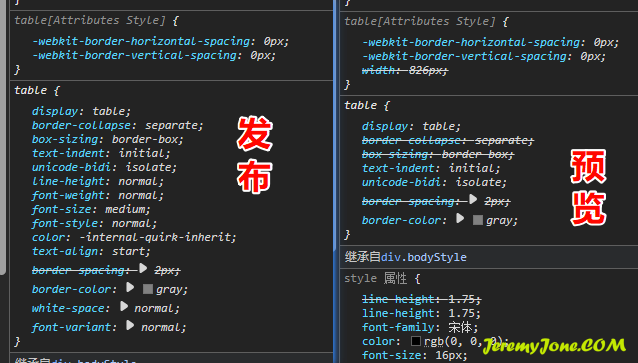
Task: Click the active 'line-height: 1.75' declaration
Action: click(422, 313)
